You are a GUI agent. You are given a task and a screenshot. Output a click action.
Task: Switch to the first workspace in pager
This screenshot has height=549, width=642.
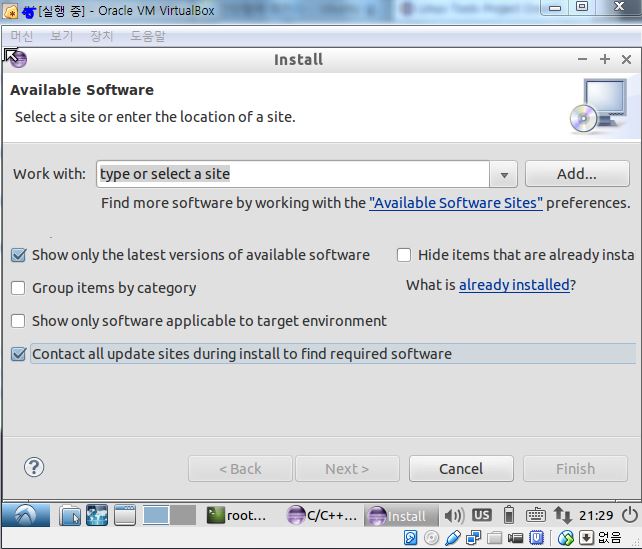point(156,515)
